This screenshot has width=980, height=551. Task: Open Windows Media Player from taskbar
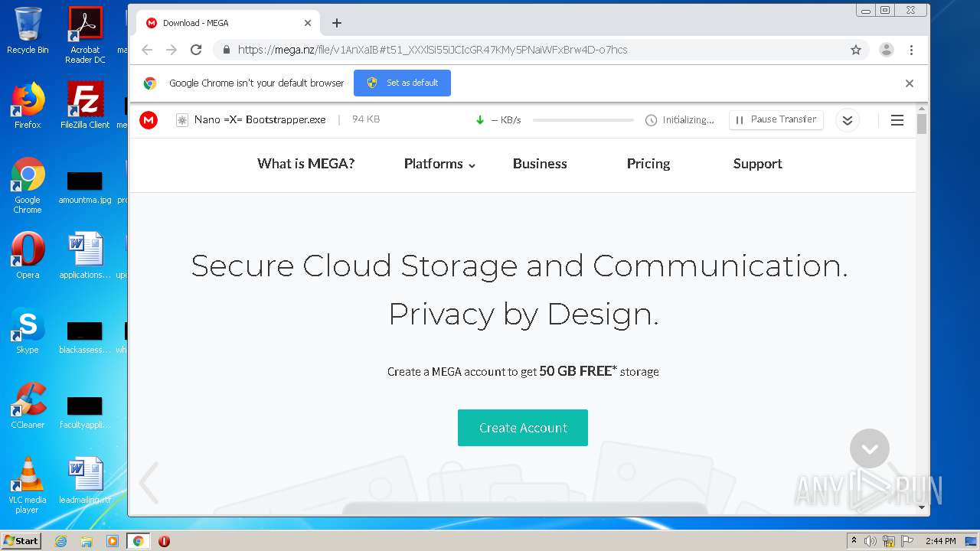(113, 541)
